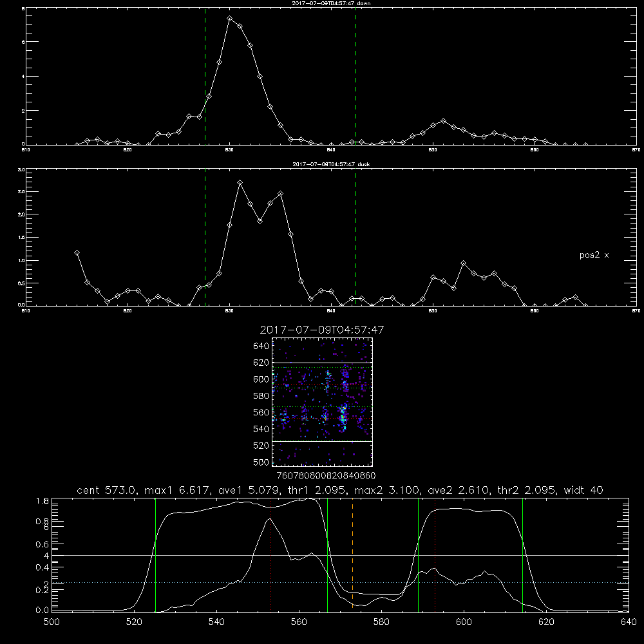Click the "600" label on bottom plot x-axis

[x=464, y=622]
